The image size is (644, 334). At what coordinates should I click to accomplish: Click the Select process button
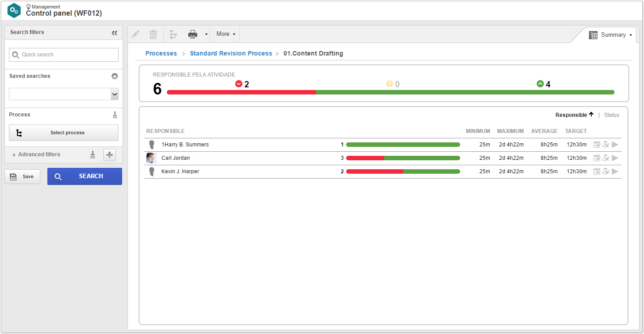point(64,133)
